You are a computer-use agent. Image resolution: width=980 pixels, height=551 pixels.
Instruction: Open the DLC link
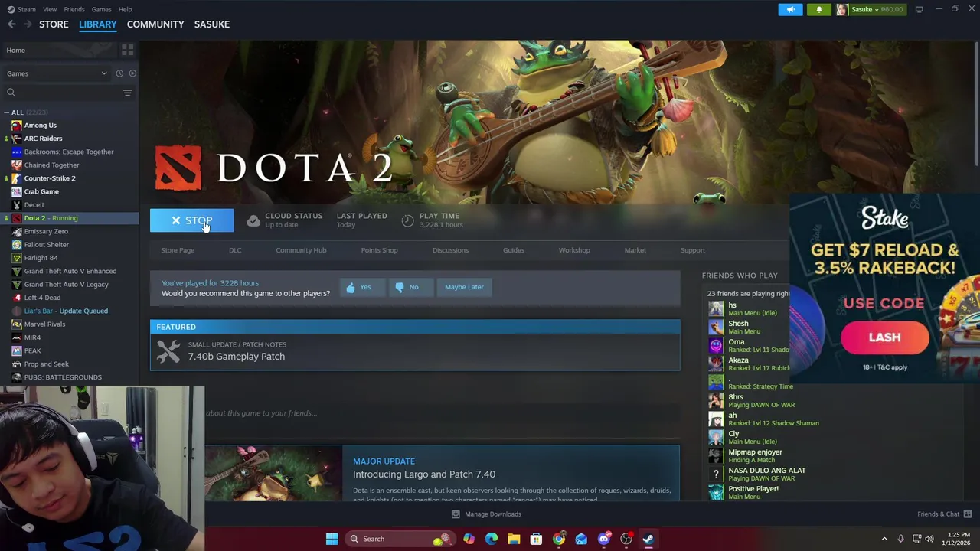[235, 250]
